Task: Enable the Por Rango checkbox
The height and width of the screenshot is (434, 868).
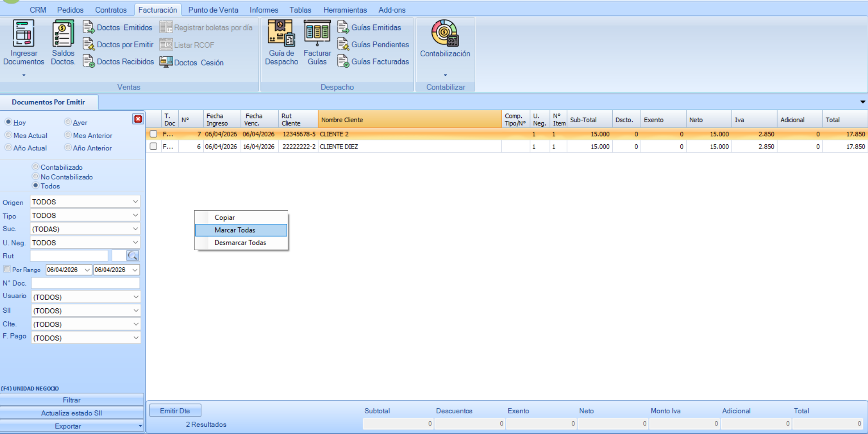Action: 7,269
